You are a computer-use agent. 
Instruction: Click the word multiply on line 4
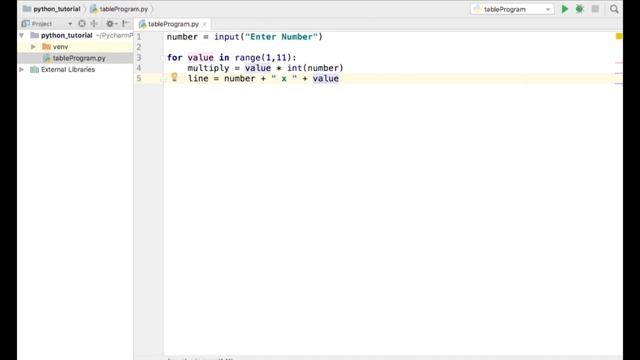click(x=208, y=68)
